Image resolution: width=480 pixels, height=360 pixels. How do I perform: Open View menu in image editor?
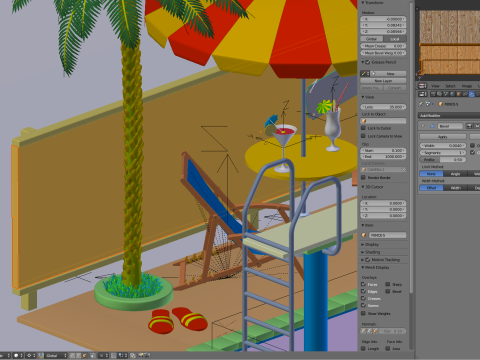435,86
